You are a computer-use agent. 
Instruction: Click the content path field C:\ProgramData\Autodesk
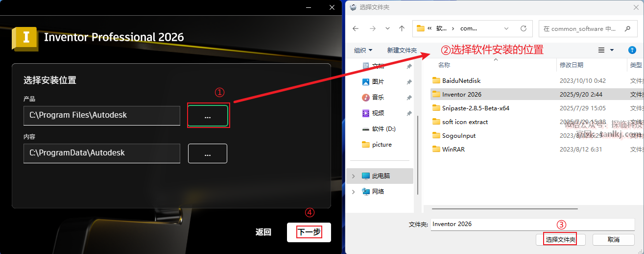tap(102, 153)
